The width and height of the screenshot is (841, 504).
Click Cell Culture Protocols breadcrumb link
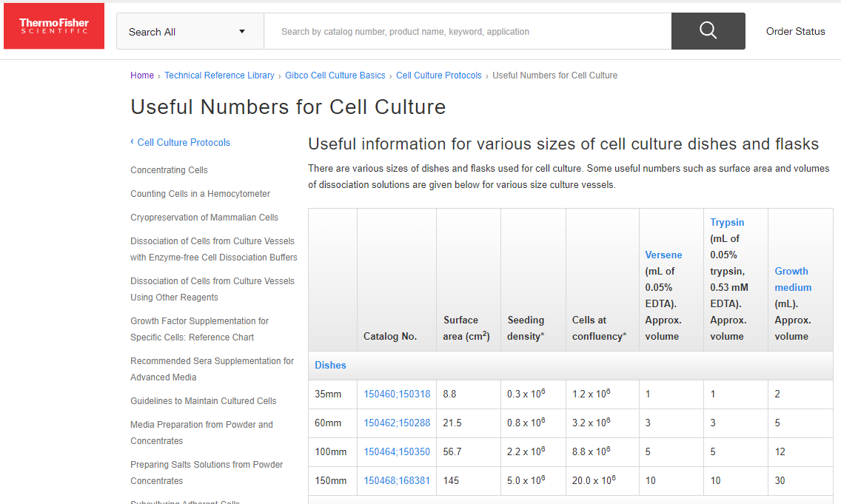point(438,75)
